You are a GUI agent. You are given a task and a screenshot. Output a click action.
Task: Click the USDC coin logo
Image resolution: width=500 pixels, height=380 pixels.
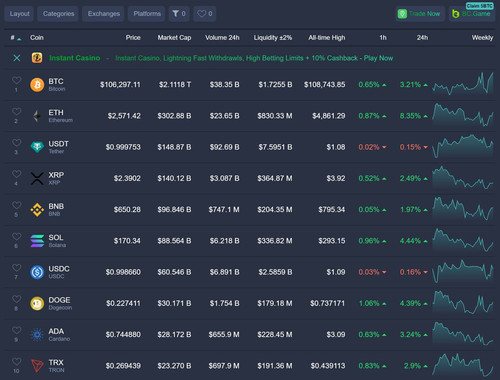pos(37,272)
